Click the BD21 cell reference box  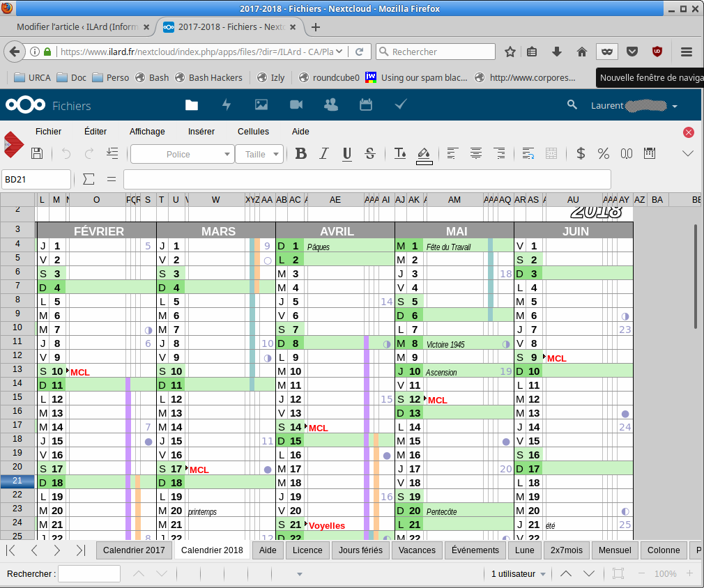point(36,179)
